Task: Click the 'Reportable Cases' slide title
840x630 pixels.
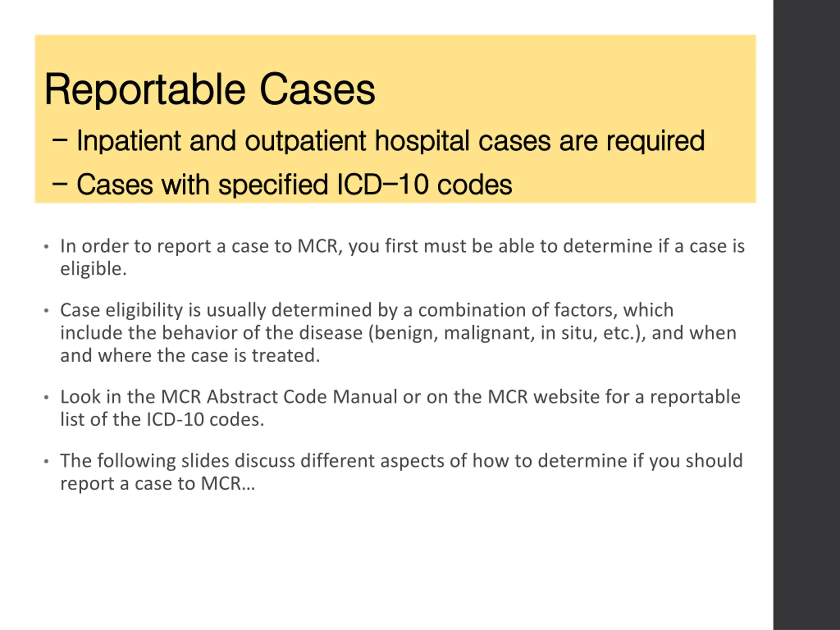Action: [210, 90]
